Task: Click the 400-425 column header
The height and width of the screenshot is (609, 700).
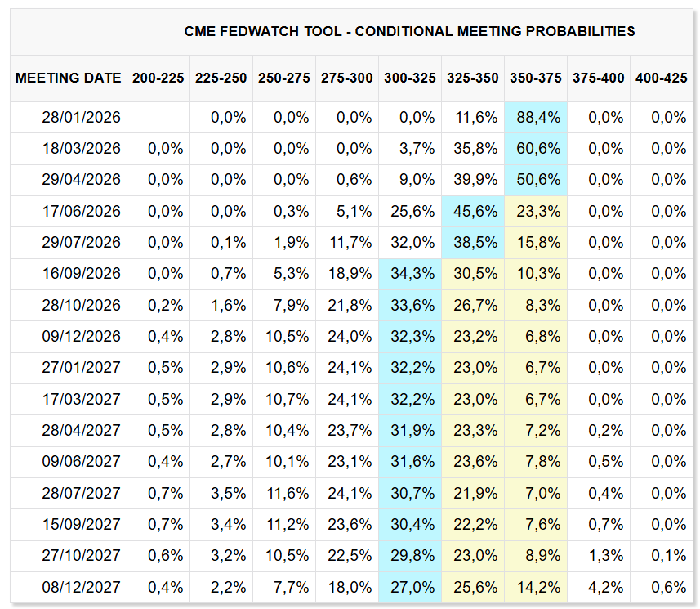Action: tap(662, 78)
